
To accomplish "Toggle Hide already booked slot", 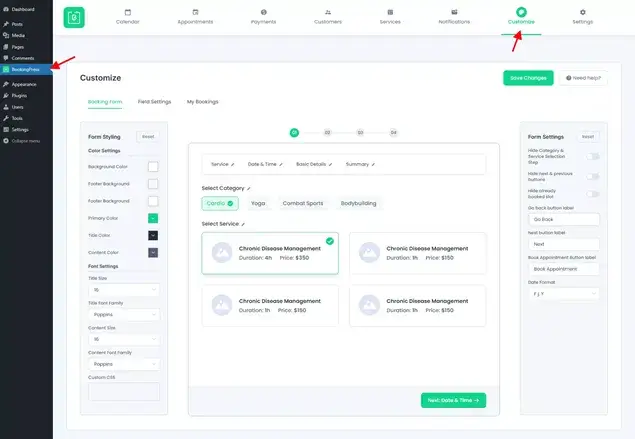I will tap(593, 194).
